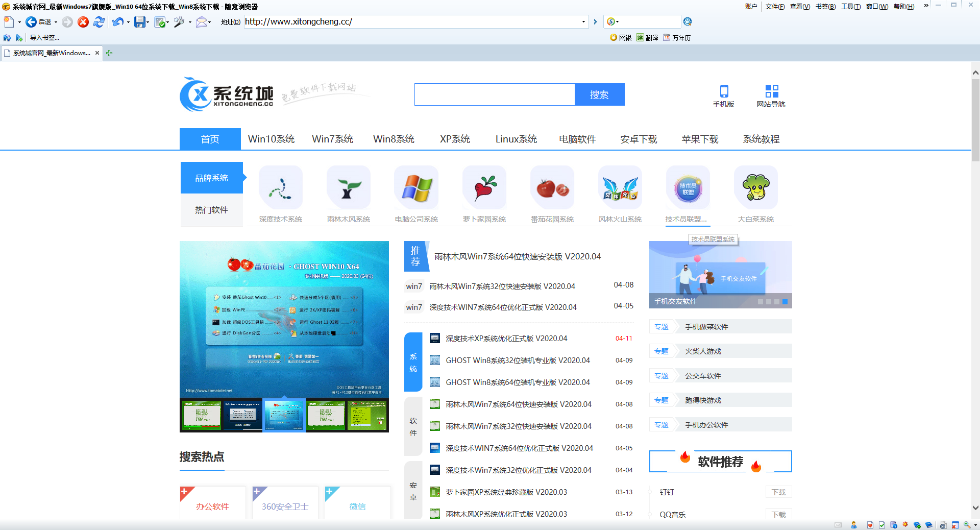Click the page vertical scrollbar thumb

[x=975, y=120]
